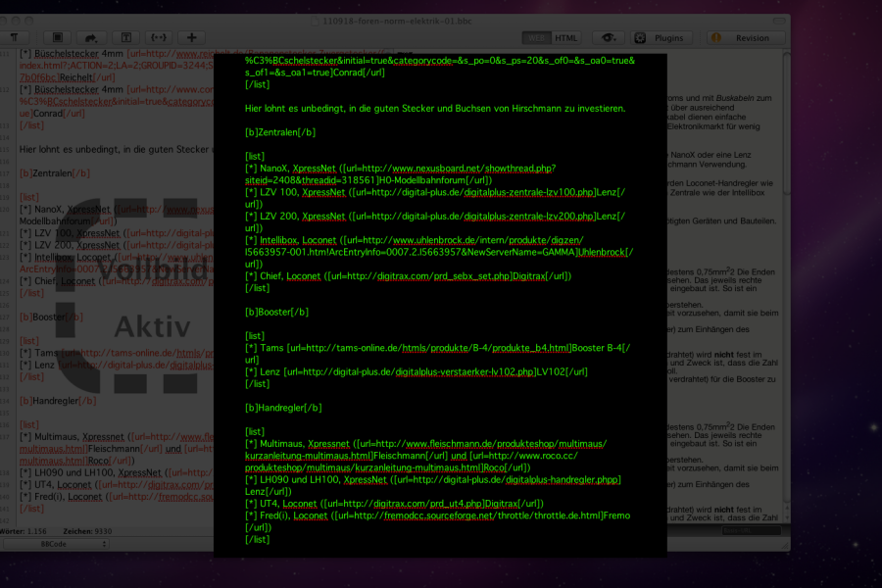Switch the view mode to BBC
The height and width of the screenshot is (588, 882).
535,38
